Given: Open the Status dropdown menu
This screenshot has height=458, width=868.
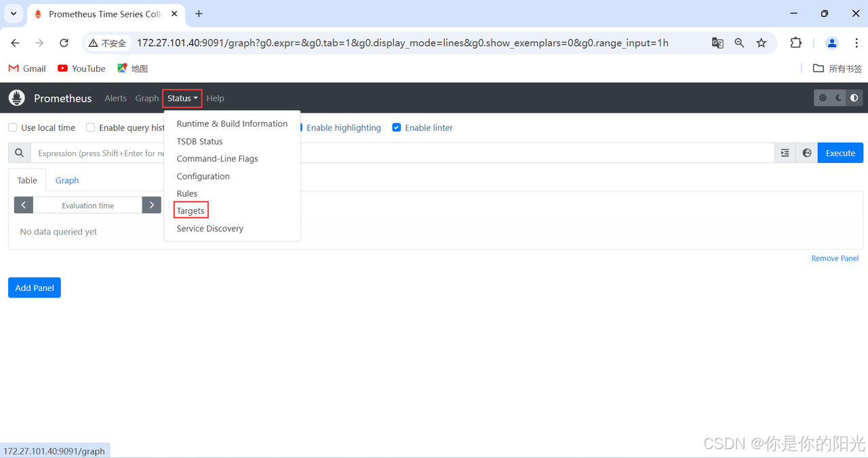Looking at the screenshot, I should click(x=182, y=98).
